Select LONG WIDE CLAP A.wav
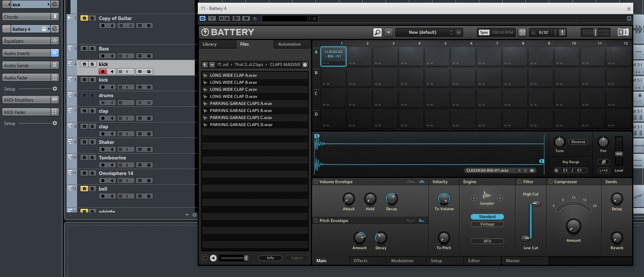The height and width of the screenshot is (277, 644). (x=255, y=75)
